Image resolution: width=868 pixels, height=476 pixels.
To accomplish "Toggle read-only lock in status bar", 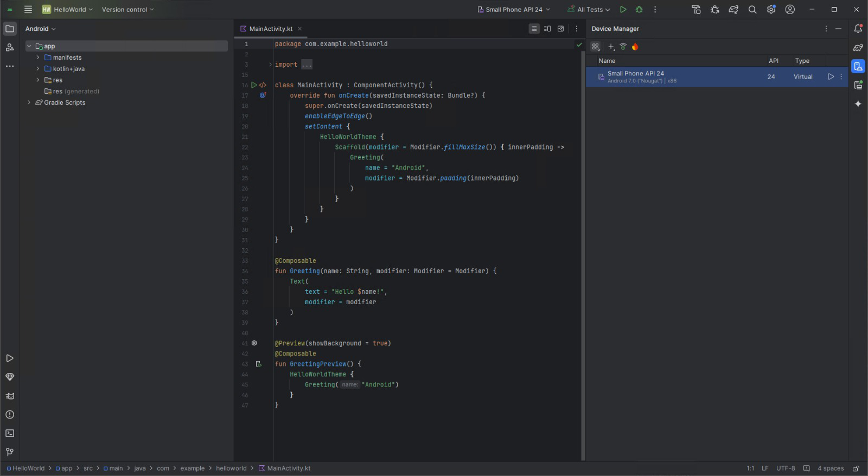I will pos(856,468).
